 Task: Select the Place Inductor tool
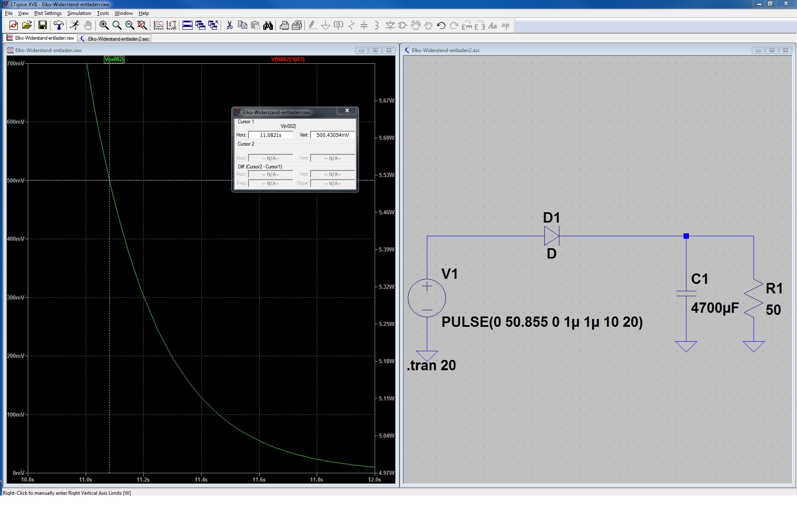(377, 26)
